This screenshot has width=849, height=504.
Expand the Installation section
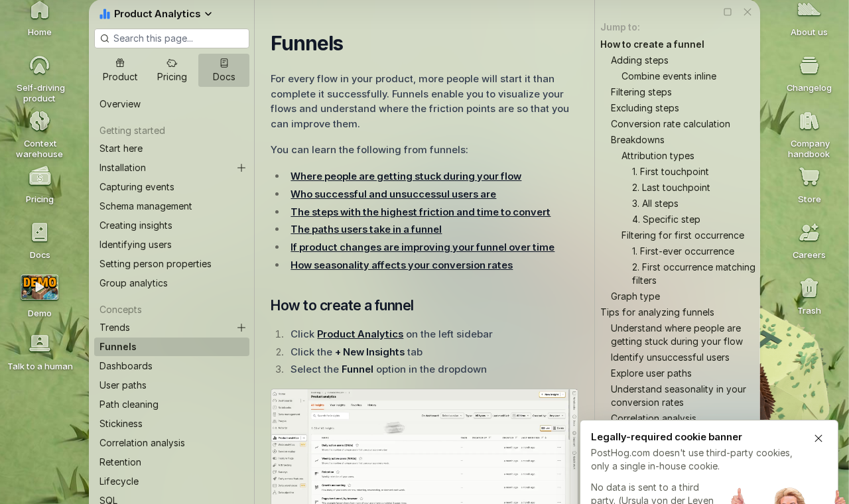click(241, 168)
